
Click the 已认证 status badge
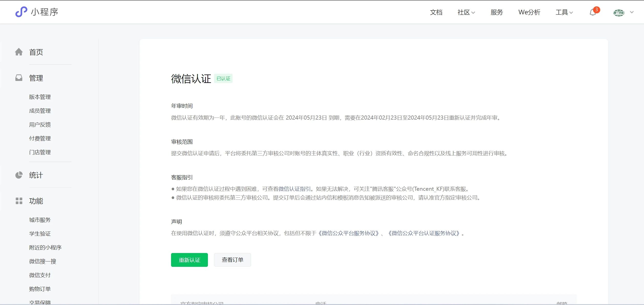click(x=223, y=79)
